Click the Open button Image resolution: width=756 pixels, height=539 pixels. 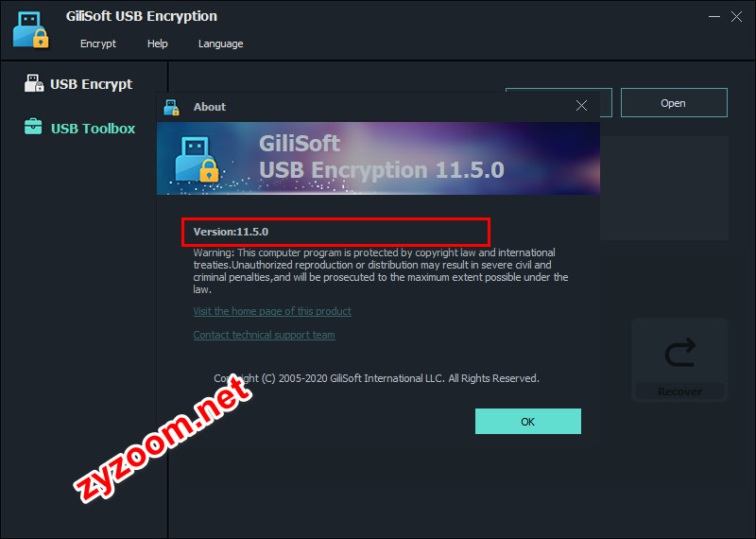click(x=674, y=103)
